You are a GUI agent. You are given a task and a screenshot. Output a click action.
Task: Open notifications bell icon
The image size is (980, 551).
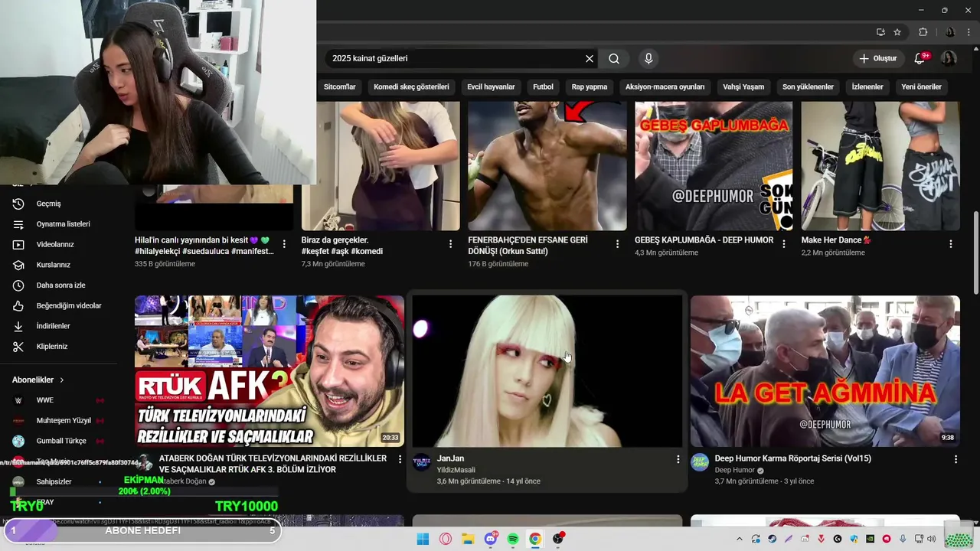point(920,58)
